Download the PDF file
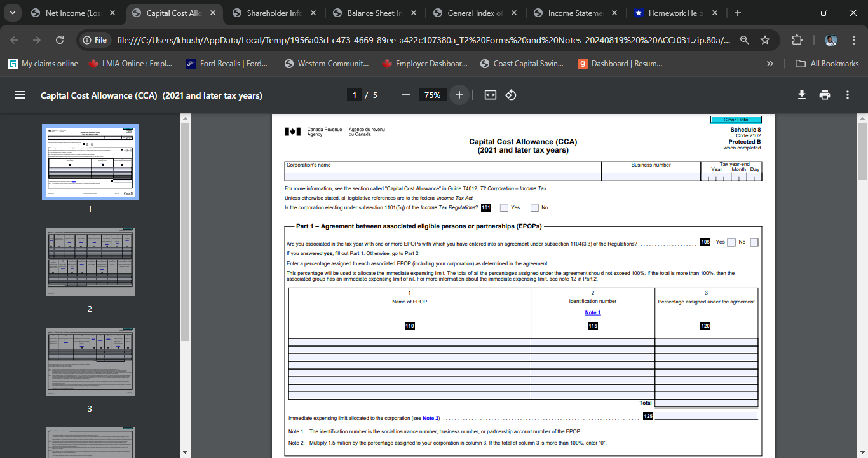This screenshot has height=458, width=868. click(x=802, y=95)
